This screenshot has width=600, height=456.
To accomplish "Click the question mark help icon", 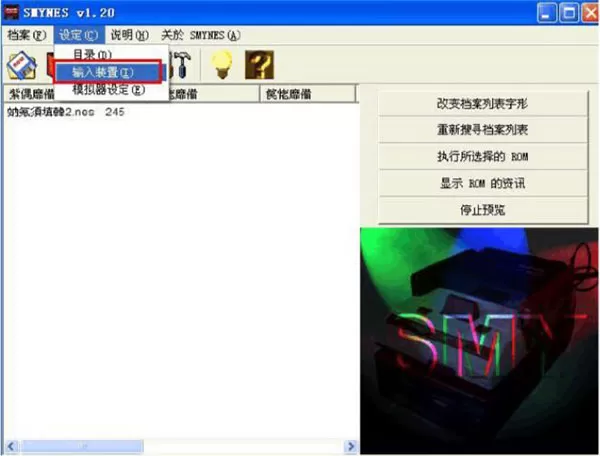I will pos(259,65).
